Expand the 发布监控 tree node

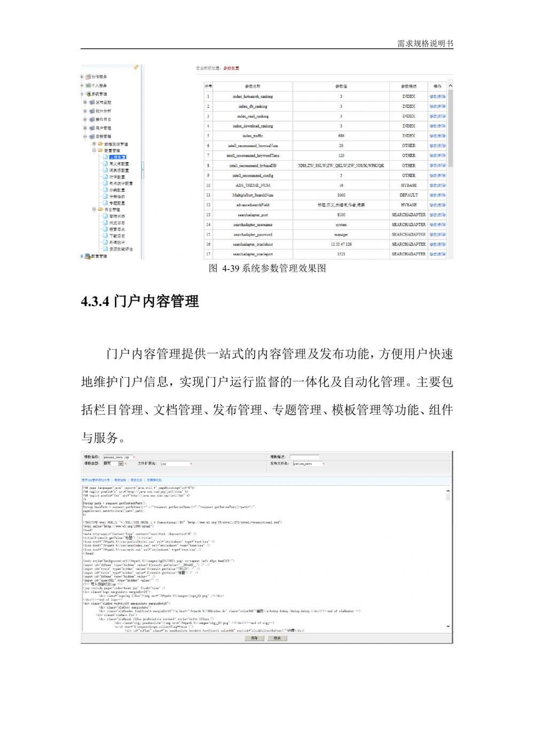point(85,103)
